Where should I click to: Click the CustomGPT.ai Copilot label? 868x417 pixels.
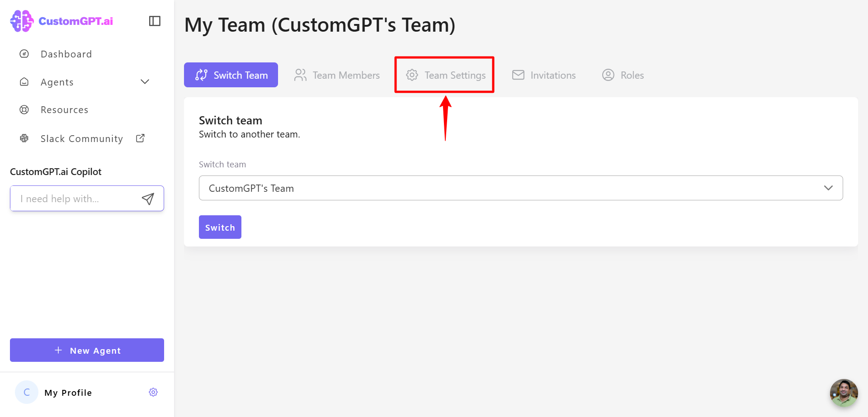[x=56, y=172]
